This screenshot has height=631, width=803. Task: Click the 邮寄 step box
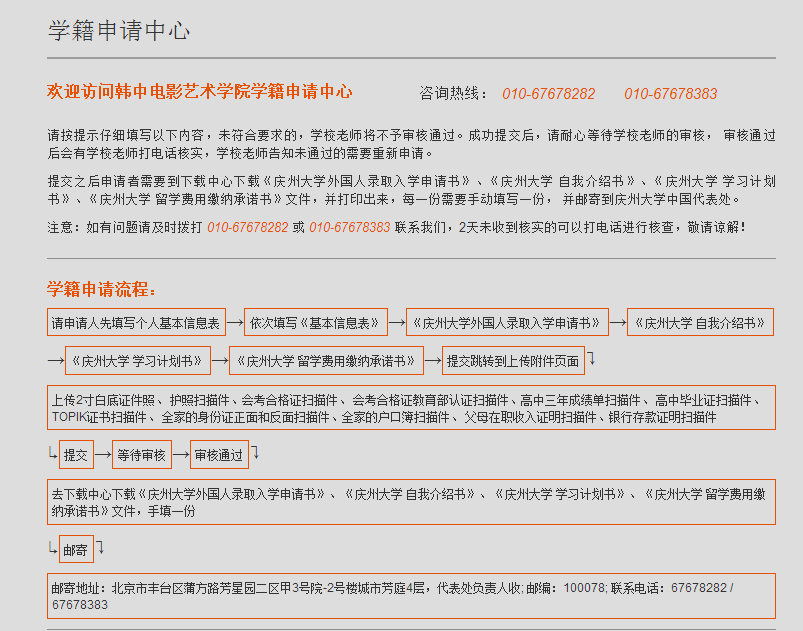click(76, 549)
